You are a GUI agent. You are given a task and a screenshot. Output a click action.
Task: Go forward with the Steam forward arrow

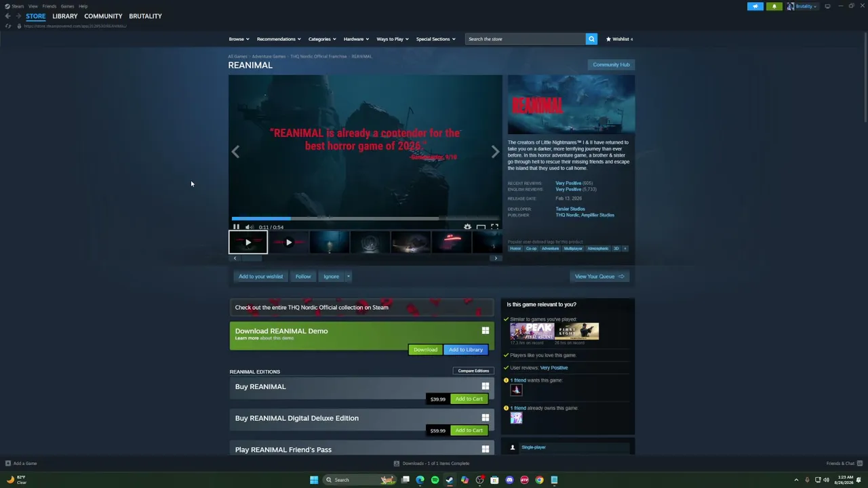click(x=18, y=16)
